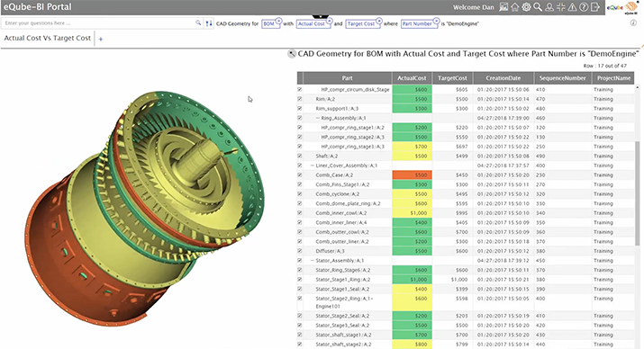Select the HP_compr_ring_stage1/A;2 part row
This screenshot has height=349, width=644.
[352, 128]
